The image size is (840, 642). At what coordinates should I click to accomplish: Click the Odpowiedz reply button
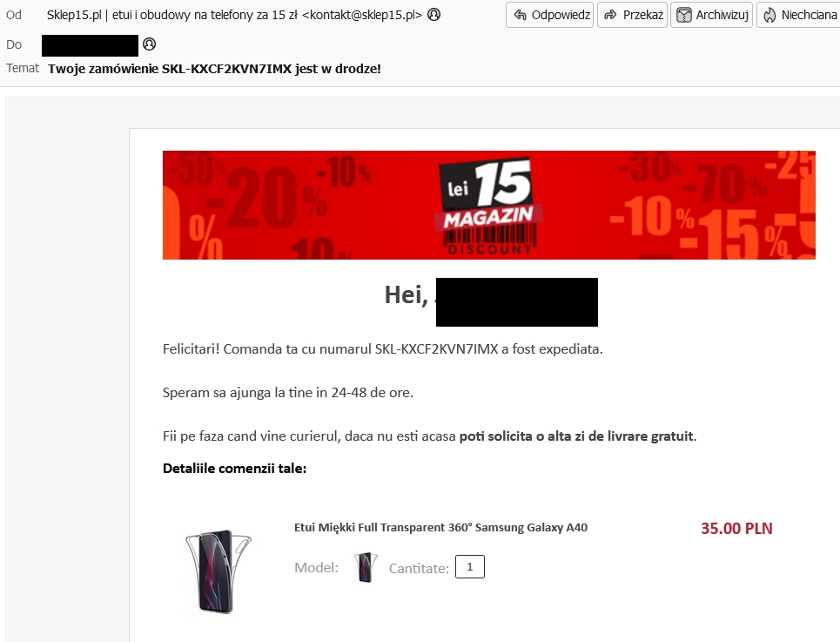click(x=549, y=15)
